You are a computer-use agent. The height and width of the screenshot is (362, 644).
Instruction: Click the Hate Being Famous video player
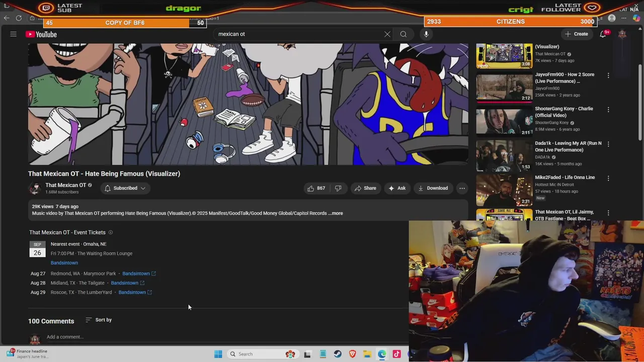point(248,104)
